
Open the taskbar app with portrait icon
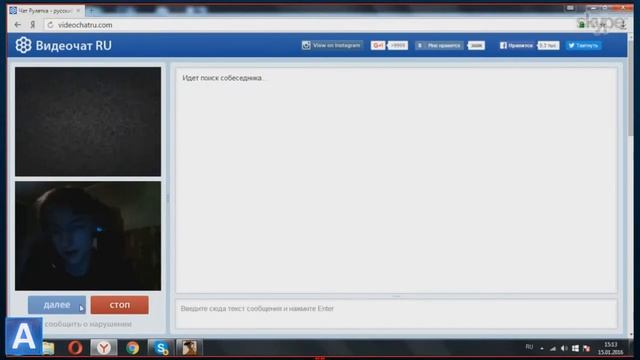[189, 348]
